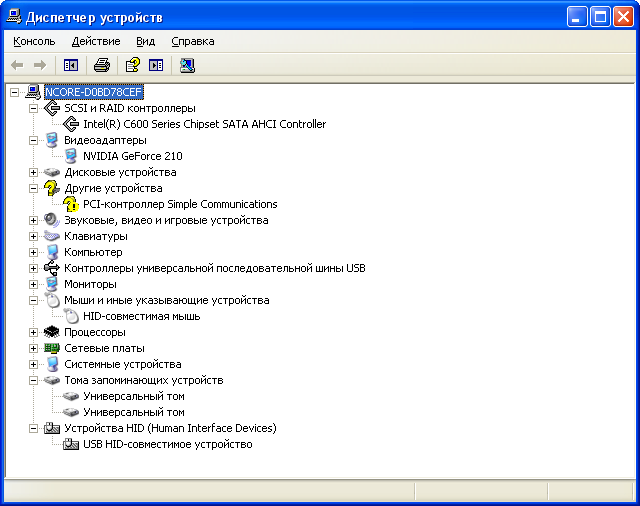The image size is (640, 506).
Task: Open the Действие menu
Action: [x=96, y=41]
